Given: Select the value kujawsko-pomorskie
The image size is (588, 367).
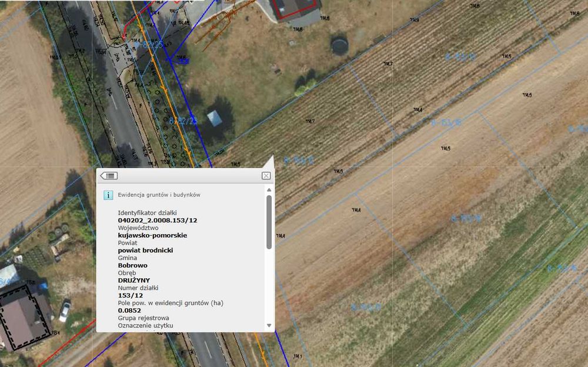Looking at the screenshot, I should pyautogui.click(x=152, y=235).
